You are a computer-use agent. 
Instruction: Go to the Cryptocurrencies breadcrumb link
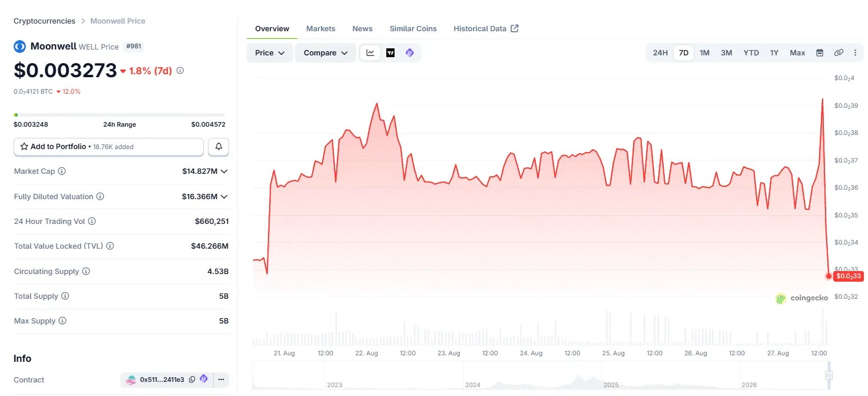tap(44, 21)
